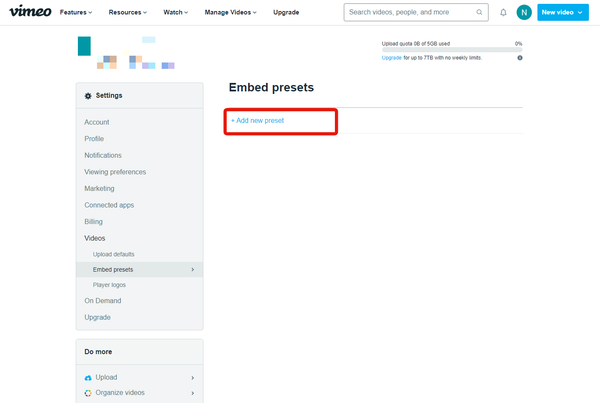Open Viewing preferences
This screenshot has width=600, height=403.
point(115,172)
